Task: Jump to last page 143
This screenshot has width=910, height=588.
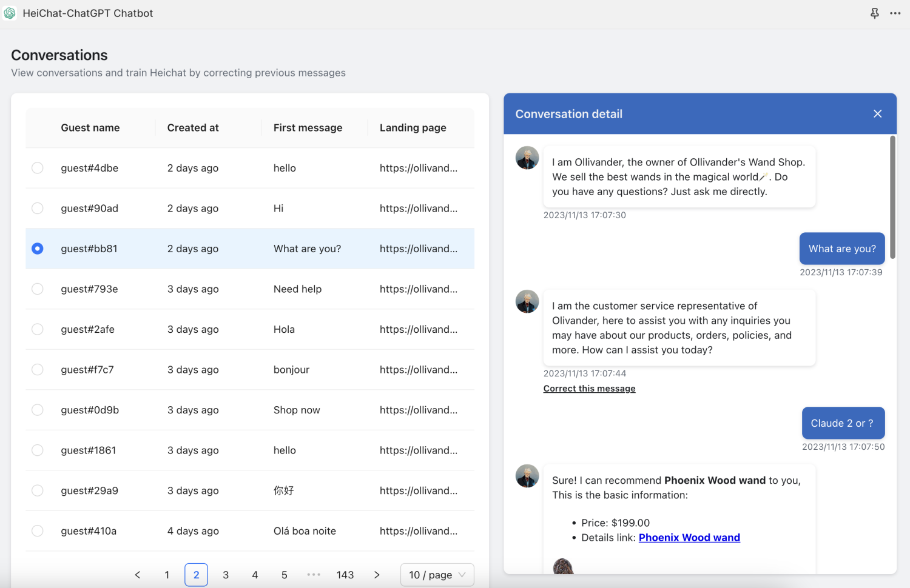Action: point(345,575)
